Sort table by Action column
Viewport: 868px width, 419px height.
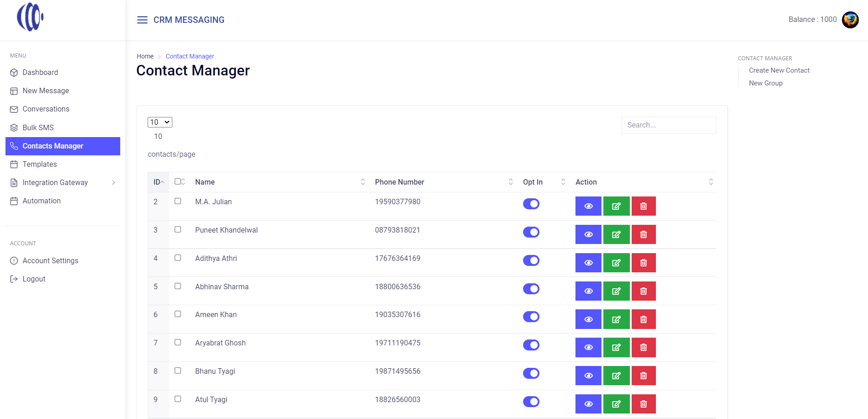[x=643, y=182]
